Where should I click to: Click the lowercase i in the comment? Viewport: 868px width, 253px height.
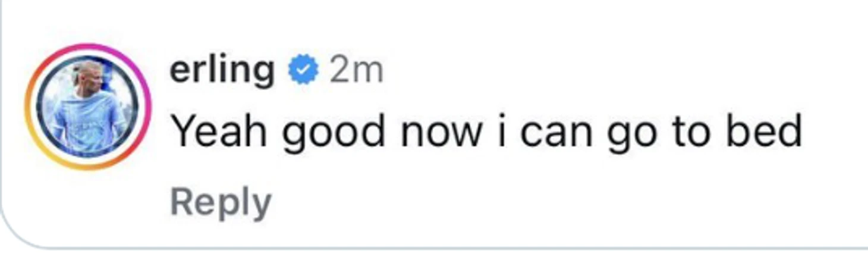point(501,131)
